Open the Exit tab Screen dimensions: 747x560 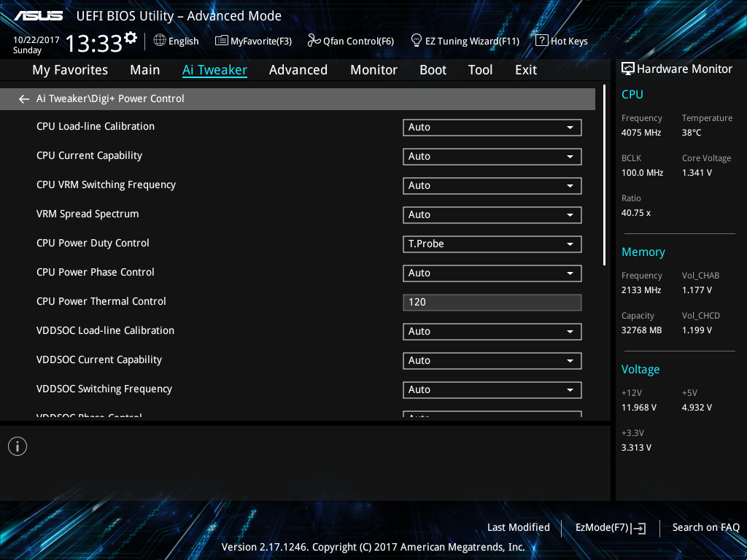pyautogui.click(x=526, y=70)
